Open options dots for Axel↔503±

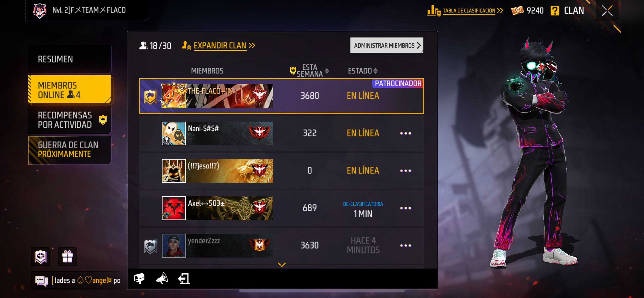coord(405,208)
